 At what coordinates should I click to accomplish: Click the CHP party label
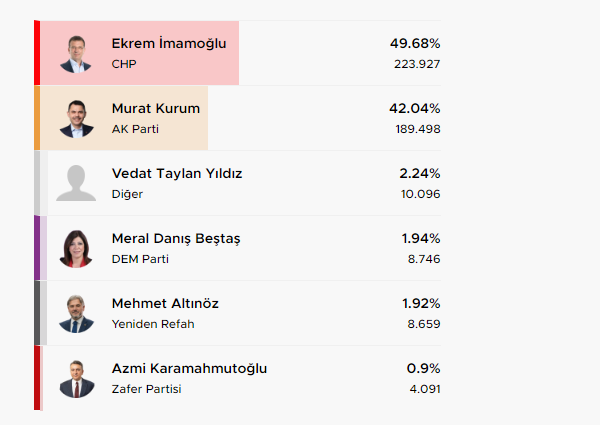click(123, 64)
